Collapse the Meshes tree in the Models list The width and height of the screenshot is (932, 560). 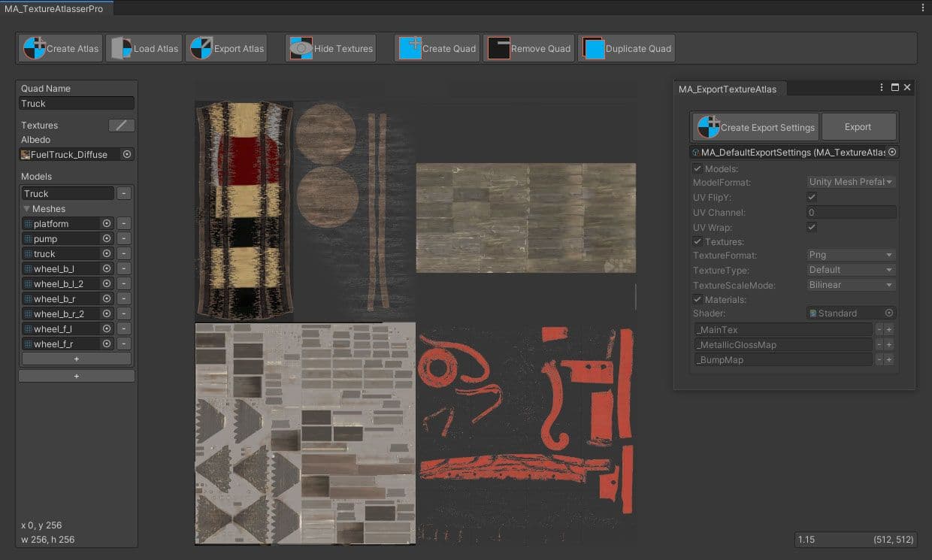tap(27, 208)
